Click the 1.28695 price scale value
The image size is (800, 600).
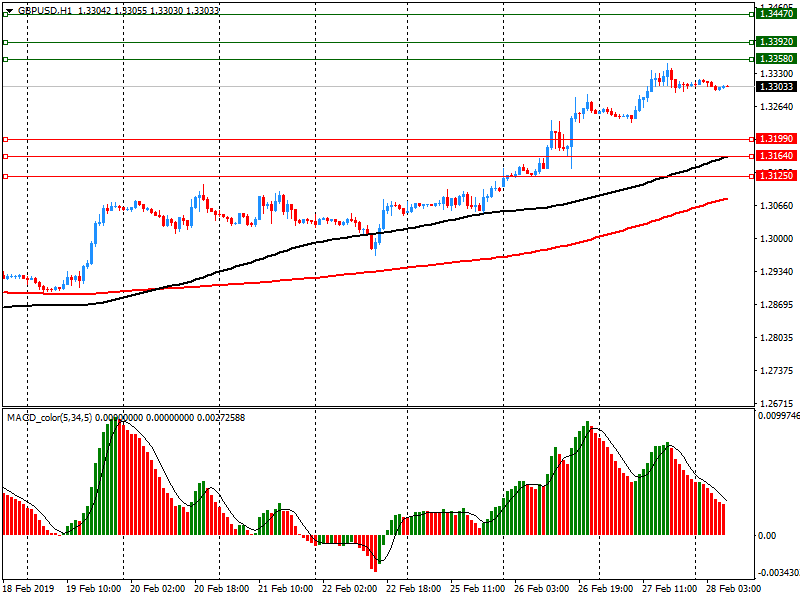pyautogui.click(x=777, y=305)
